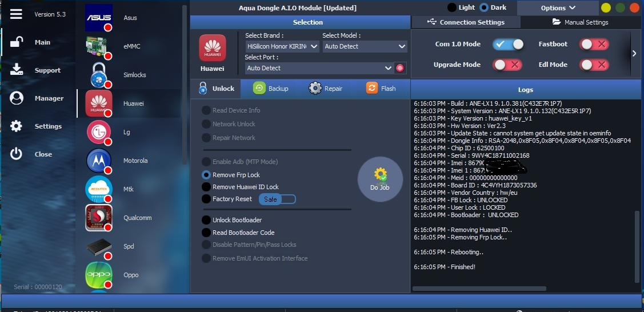Image resolution: width=644 pixels, height=312 pixels.
Task: Click the green maximize window dot
Action: 620,8
